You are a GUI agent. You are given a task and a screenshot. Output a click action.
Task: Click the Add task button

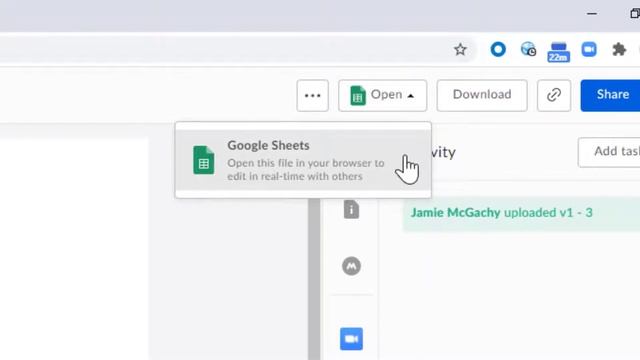(x=609, y=152)
